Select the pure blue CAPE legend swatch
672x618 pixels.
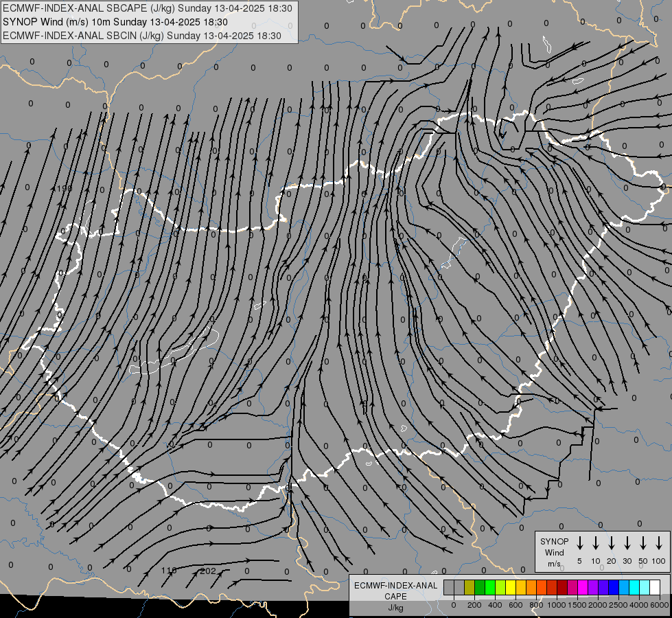tap(613, 587)
